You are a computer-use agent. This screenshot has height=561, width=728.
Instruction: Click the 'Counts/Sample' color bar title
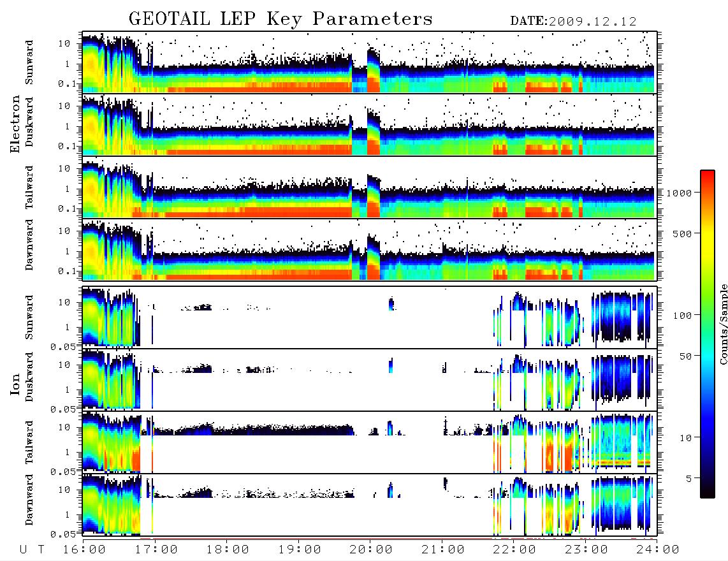[723, 324]
